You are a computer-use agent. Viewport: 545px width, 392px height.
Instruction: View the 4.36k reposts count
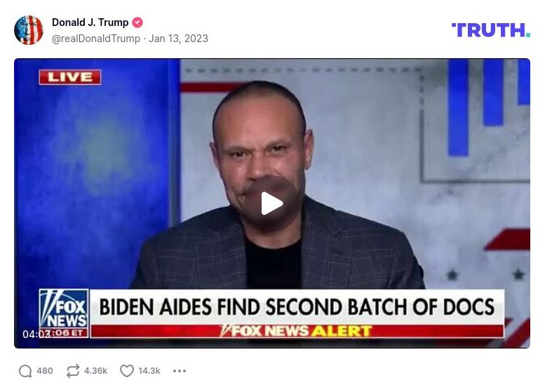95,371
